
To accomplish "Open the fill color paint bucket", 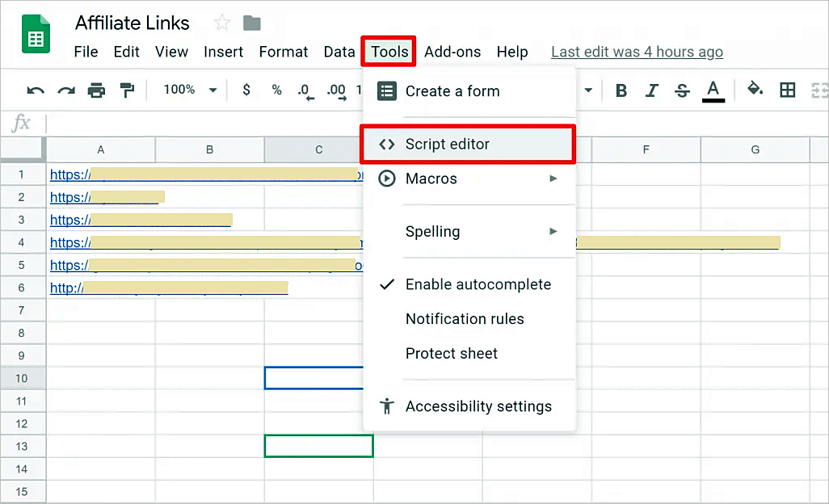I will [755, 90].
